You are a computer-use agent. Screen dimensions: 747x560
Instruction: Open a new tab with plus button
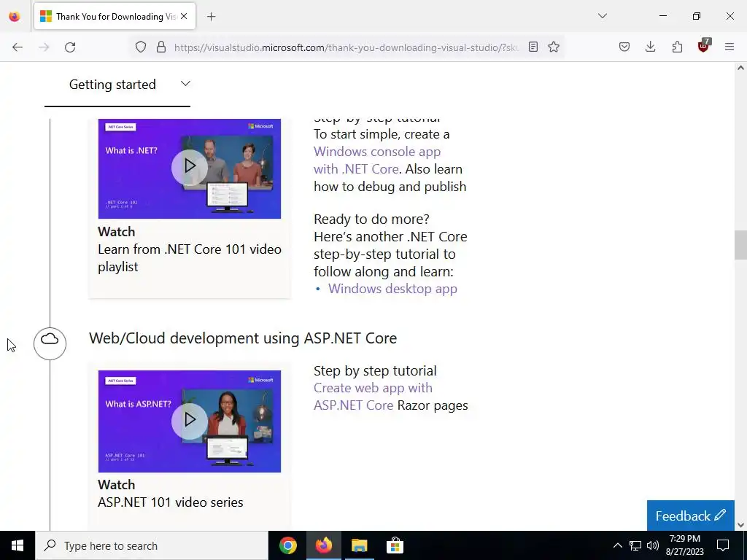coord(211,17)
